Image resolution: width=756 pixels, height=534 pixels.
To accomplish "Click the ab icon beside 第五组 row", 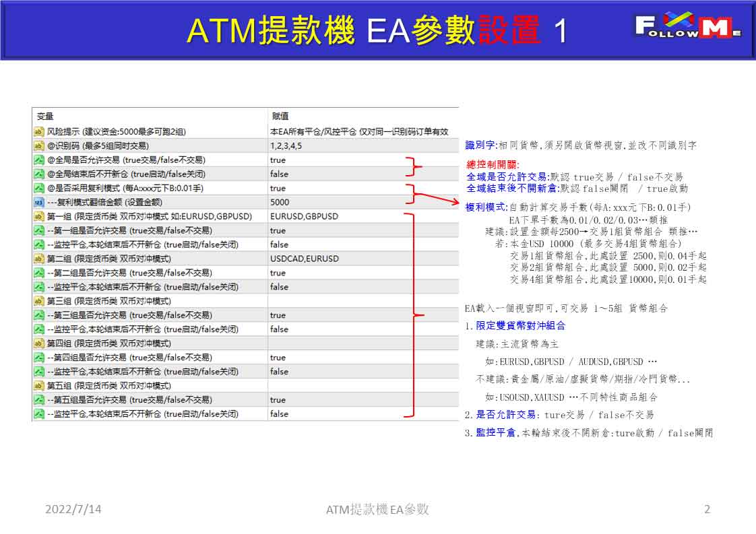I will tap(38, 386).
